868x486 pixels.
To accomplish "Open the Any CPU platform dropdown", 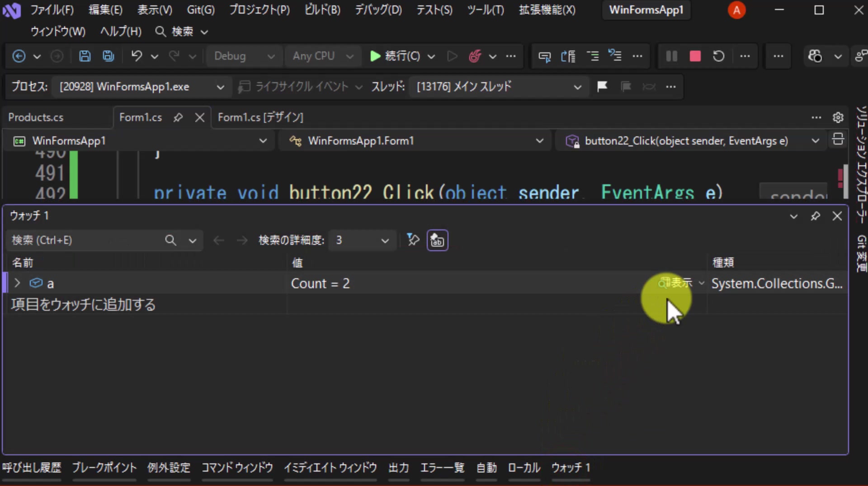I will (323, 56).
